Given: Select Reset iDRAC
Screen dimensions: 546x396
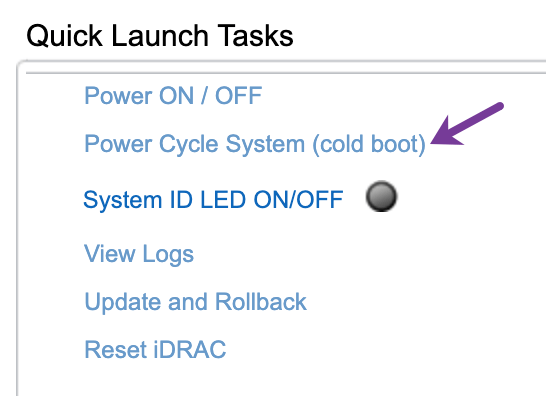Looking at the screenshot, I should [155, 349].
